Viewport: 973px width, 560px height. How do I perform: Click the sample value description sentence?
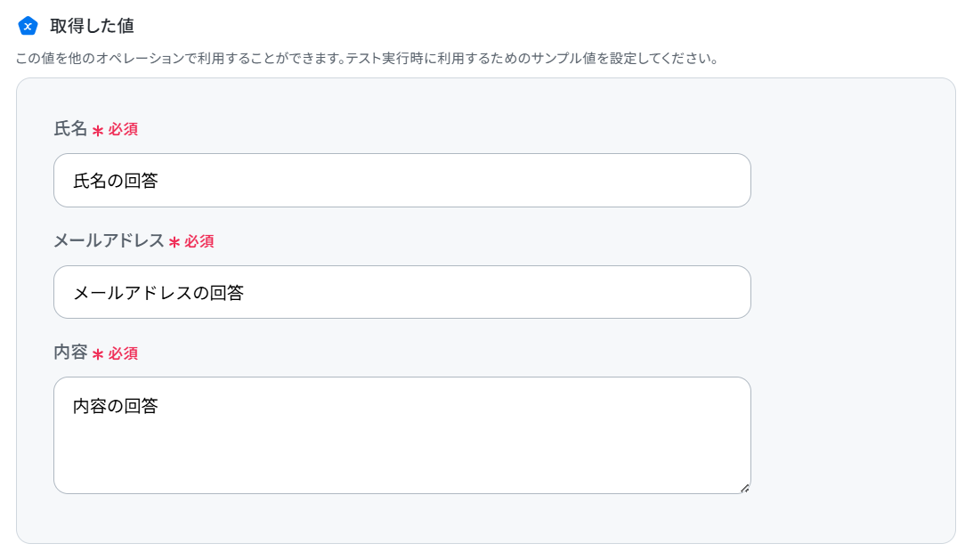coord(368,59)
